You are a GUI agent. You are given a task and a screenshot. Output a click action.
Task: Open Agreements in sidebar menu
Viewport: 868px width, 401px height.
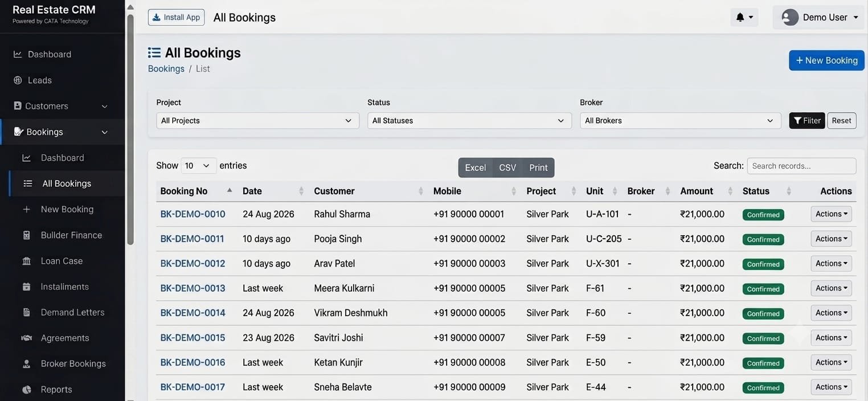click(65, 338)
